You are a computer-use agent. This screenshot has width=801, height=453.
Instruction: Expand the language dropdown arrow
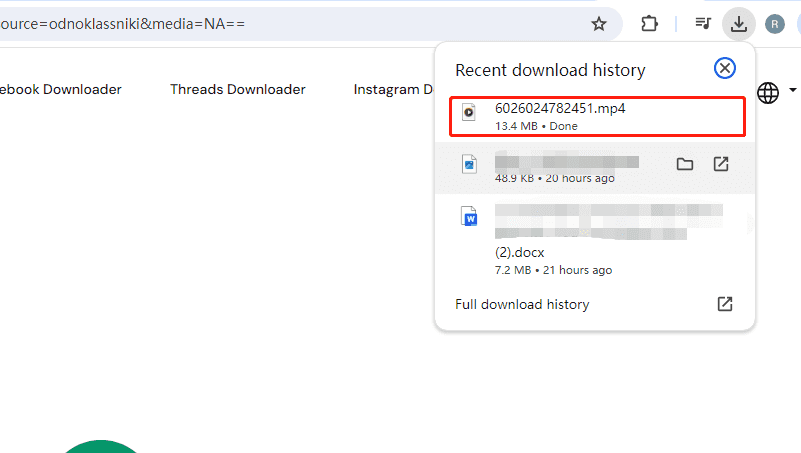click(x=793, y=90)
